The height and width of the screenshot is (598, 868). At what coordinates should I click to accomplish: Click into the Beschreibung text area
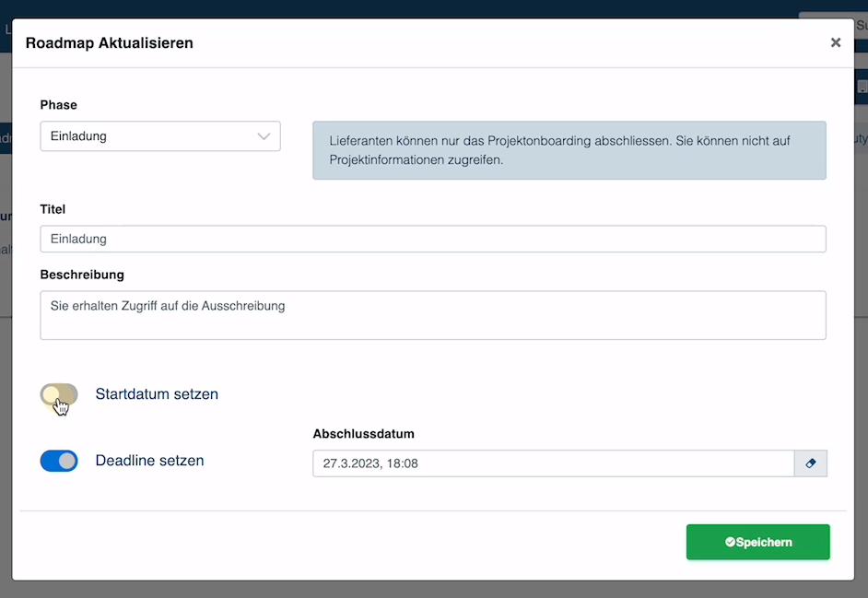click(433, 315)
